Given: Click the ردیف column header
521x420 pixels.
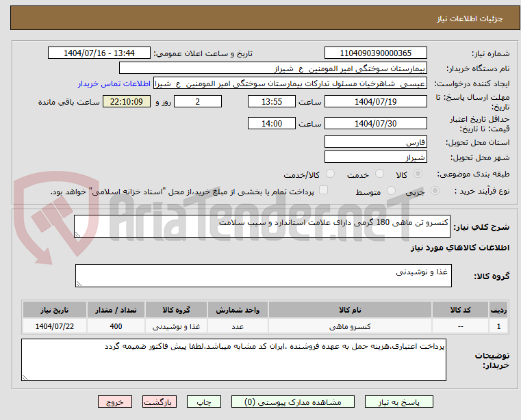Looking at the screenshot, I should point(498,310).
